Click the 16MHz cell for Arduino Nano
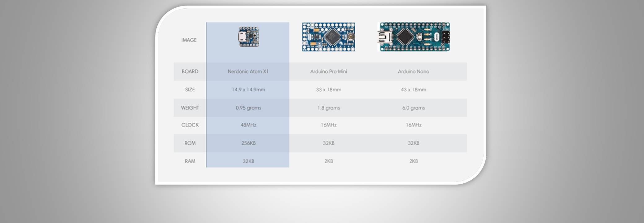This screenshot has height=223, width=644. pos(414,125)
